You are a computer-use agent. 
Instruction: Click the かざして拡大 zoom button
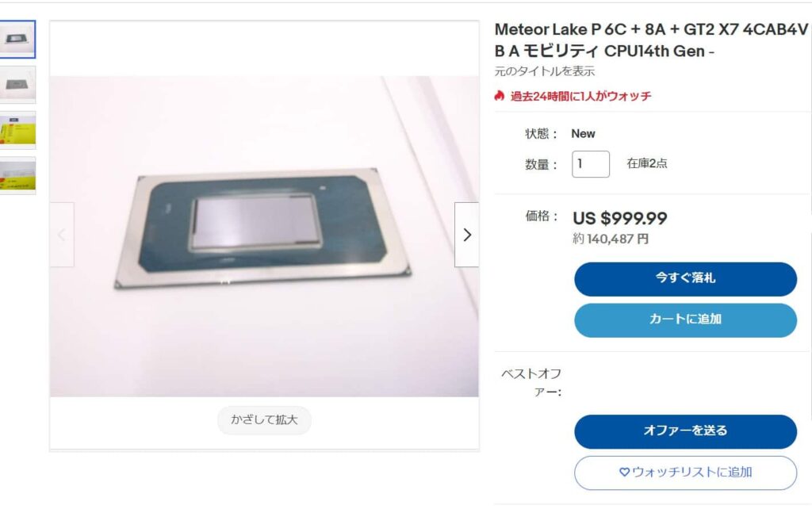(264, 420)
